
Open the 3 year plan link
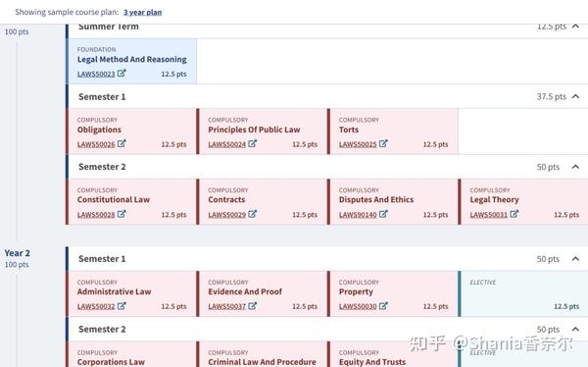[x=142, y=13]
